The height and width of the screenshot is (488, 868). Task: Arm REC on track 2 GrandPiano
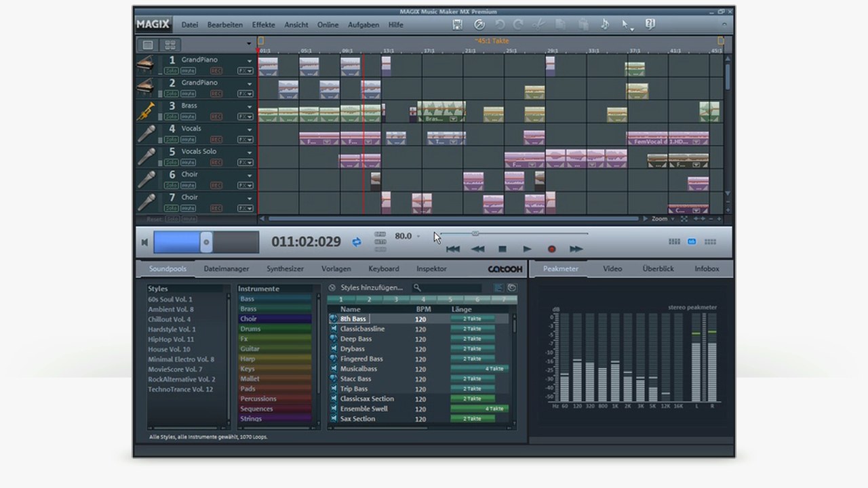pos(216,94)
